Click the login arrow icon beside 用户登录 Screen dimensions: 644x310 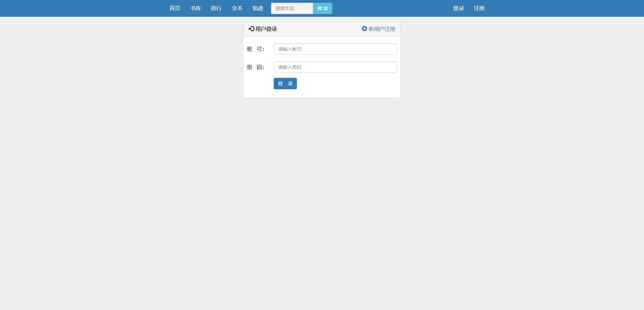(251, 29)
